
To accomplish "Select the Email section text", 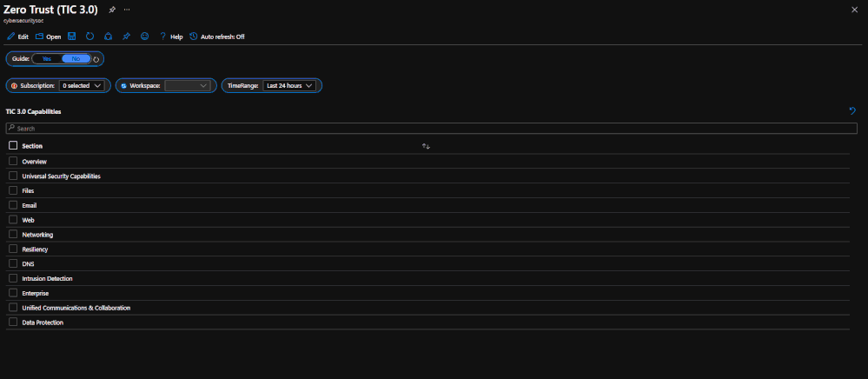I will 30,205.
